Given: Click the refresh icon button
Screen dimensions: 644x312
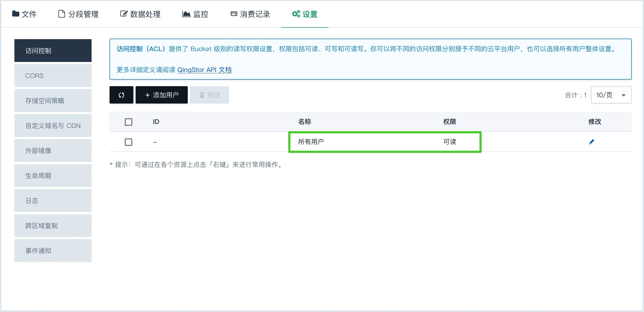Looking at the screenshot, I should 121,95.
